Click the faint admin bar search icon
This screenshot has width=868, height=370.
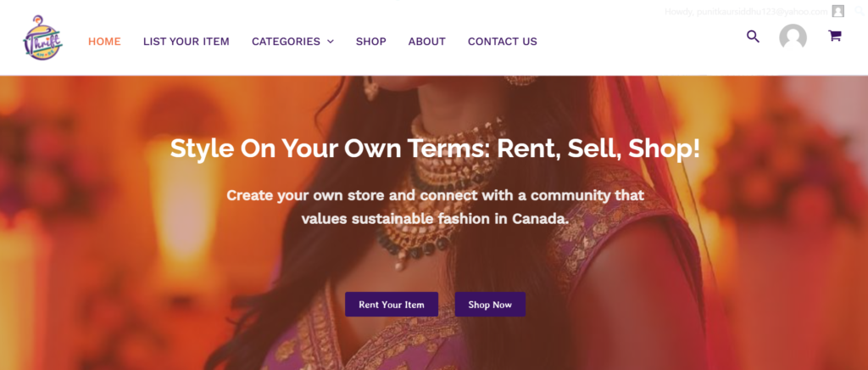(x=860, y=11)
